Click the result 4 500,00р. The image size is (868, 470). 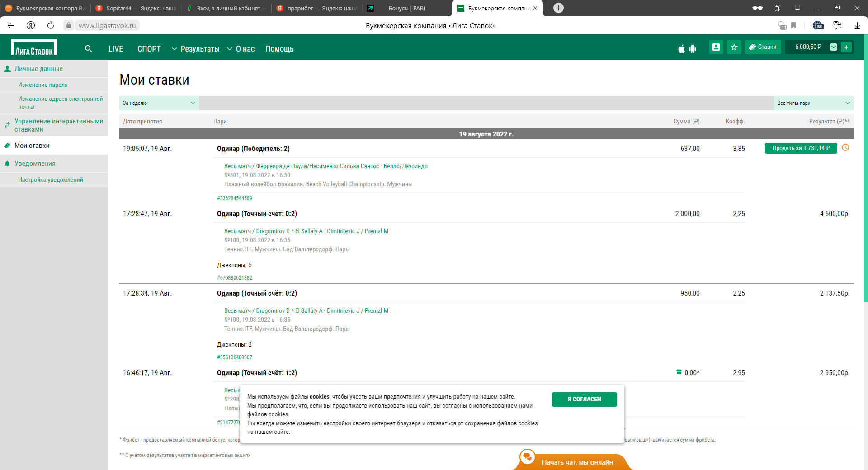tap(835, 214)
